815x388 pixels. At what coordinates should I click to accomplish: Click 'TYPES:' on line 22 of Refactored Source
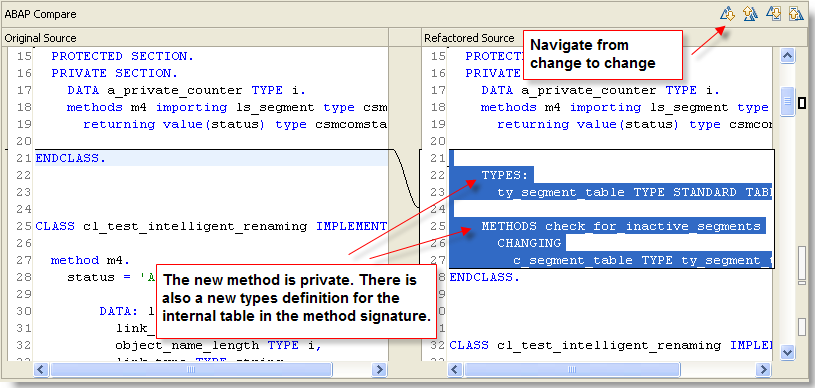pos(505,176)
